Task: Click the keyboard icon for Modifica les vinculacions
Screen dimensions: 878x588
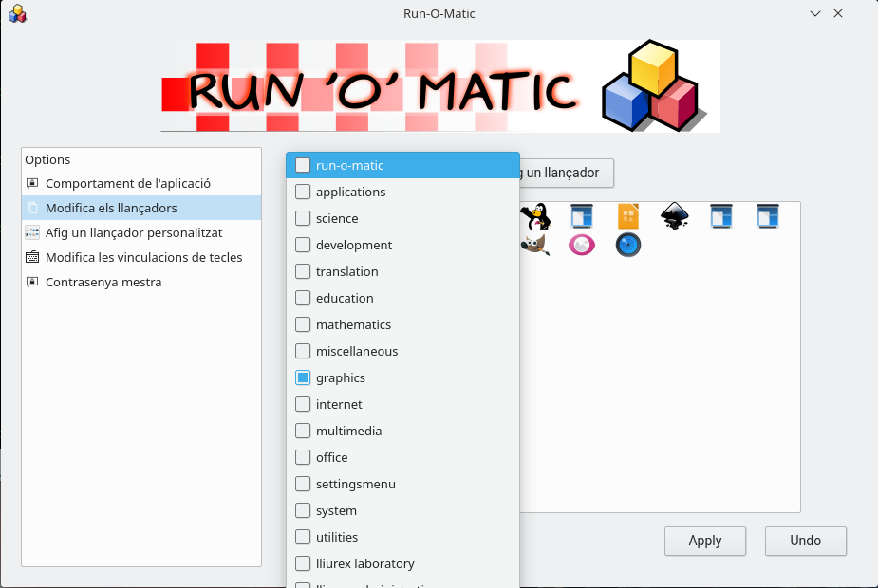Action: [x=32, y=257]
